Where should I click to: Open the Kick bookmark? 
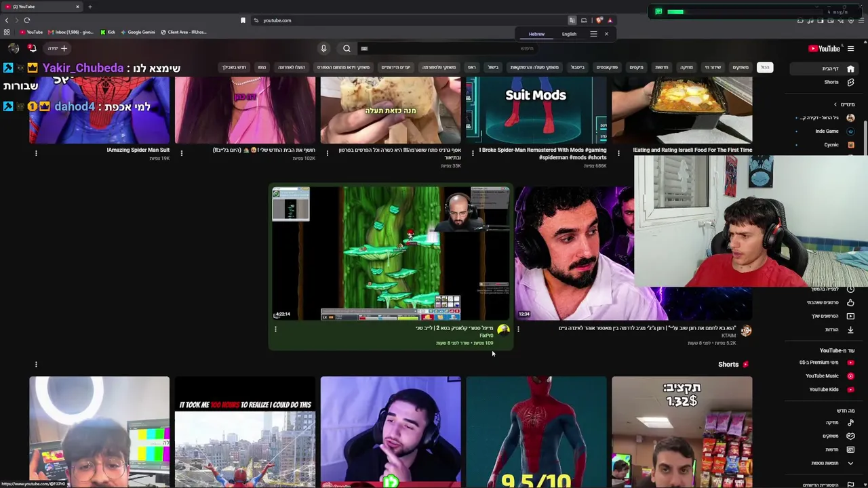108,32
